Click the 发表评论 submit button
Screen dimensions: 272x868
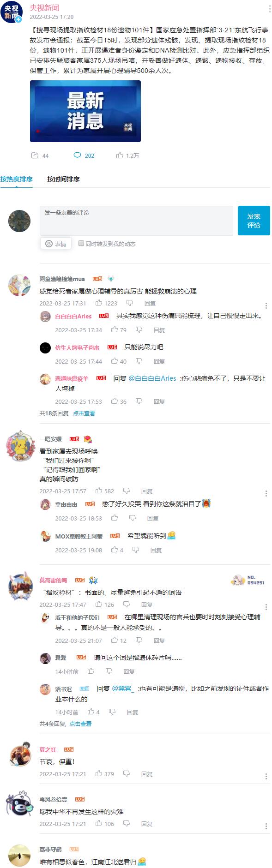pyautogui.click(x=254, y=221)
